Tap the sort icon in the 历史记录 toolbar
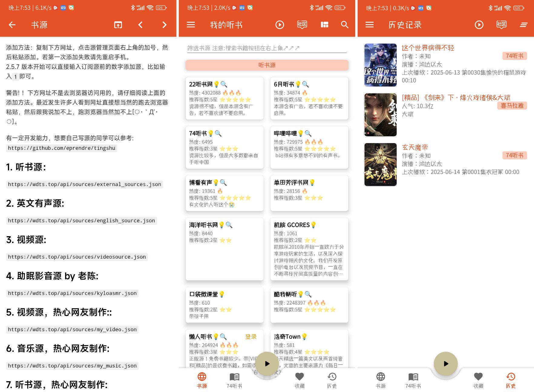The image size is (534, 392). click(524, 25)
